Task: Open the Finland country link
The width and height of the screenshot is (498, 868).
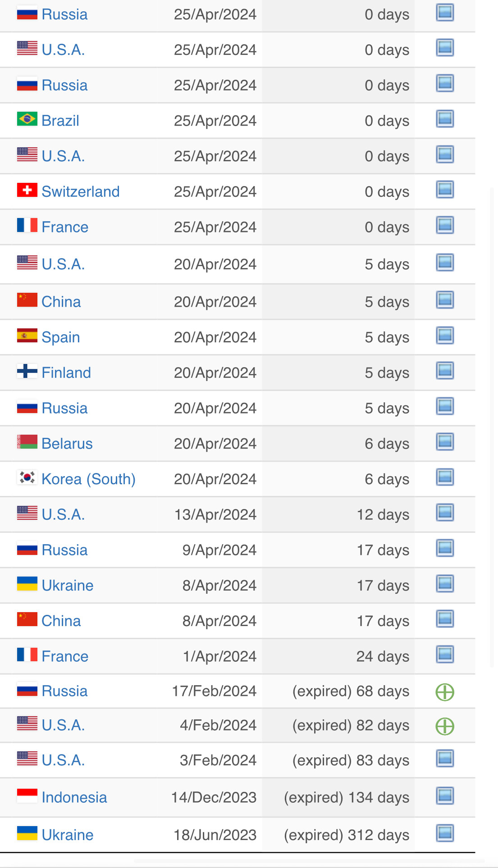Action: tap(66, 373)
